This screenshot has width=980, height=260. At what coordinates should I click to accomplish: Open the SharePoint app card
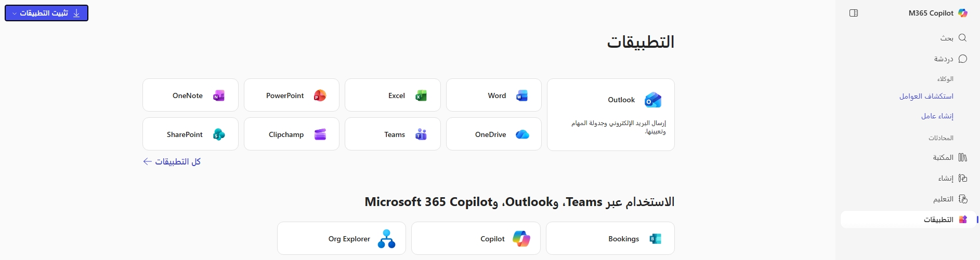(x=190, y=134)
